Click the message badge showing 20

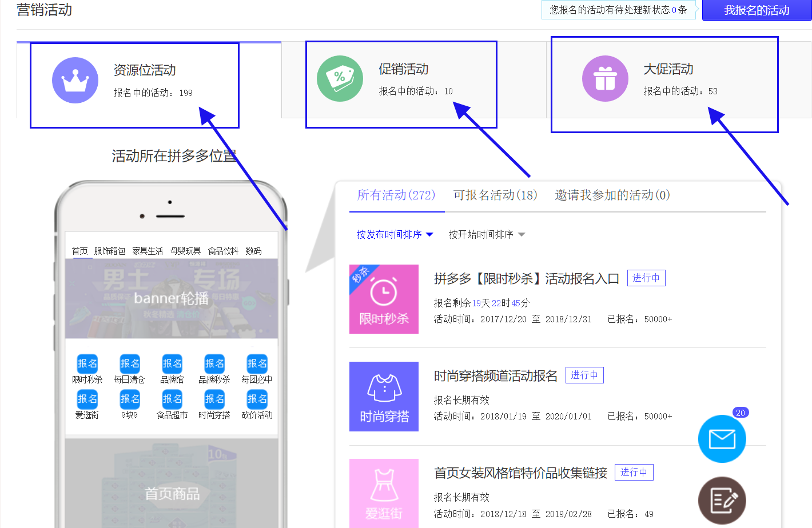coord(741,413)
